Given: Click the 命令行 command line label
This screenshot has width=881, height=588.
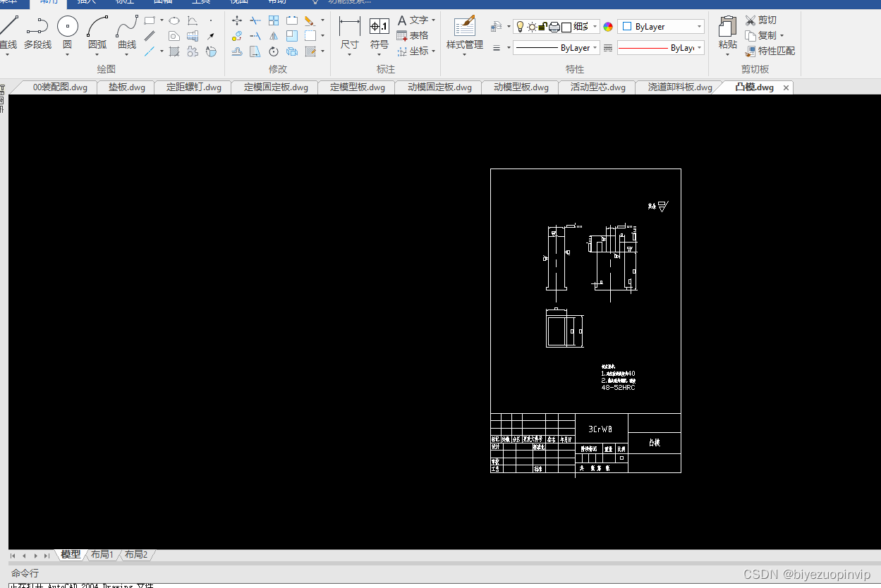Looking at the screenshot, I should click(25, 573).
